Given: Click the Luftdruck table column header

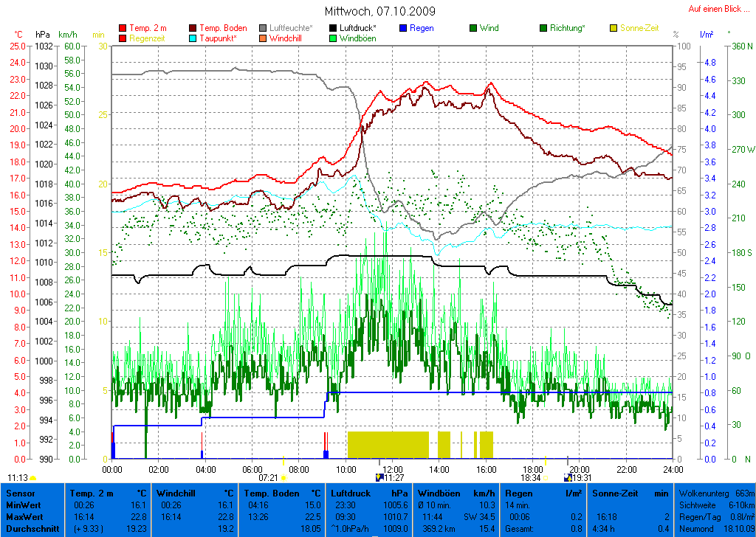Looking at the screenshot, I should pyautogui.click(x=370, y=492).
